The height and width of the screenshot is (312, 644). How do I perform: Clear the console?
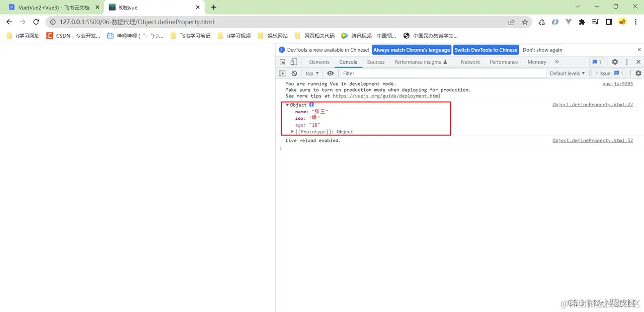tap(294, 73)
